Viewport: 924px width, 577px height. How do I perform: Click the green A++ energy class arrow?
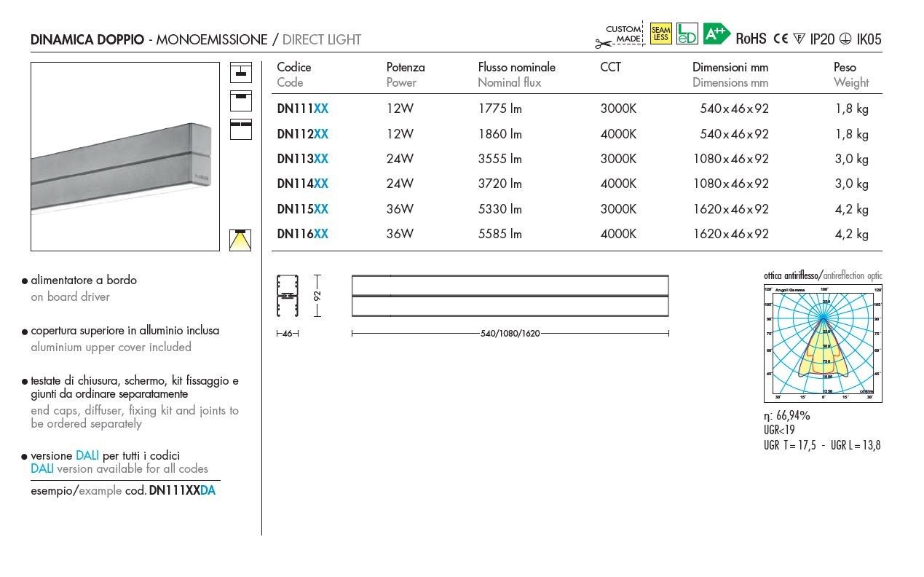click(x=716, y=33)
